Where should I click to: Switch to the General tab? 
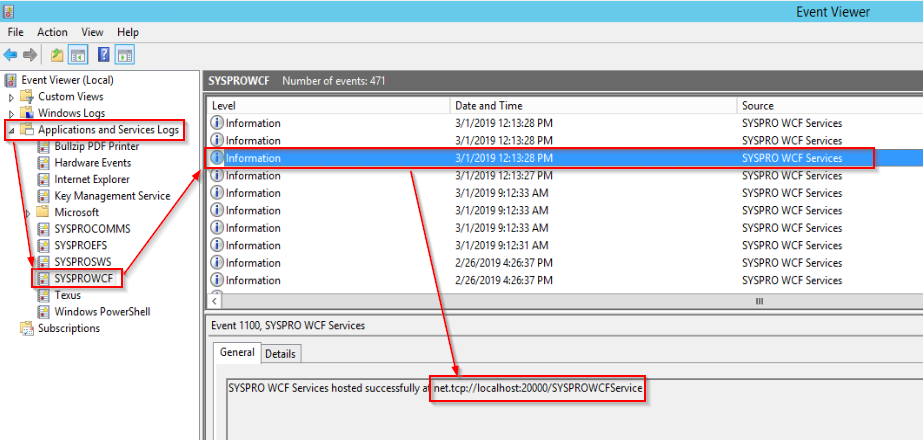[x=237, y=352]
